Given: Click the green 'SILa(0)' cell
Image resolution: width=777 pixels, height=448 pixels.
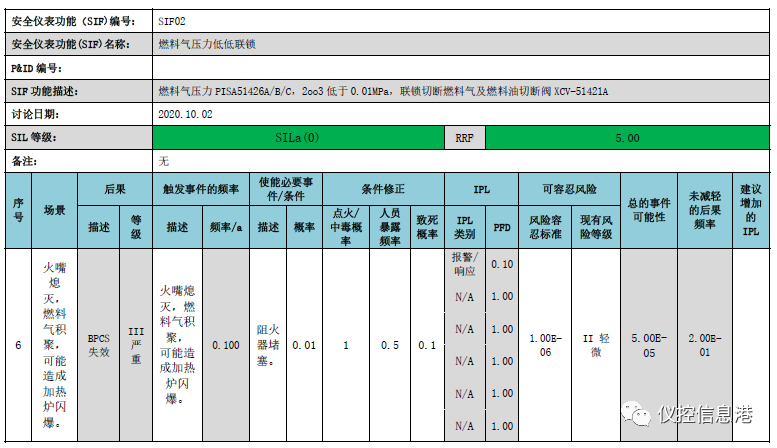Looking at the screenshot, I should 298,138.
